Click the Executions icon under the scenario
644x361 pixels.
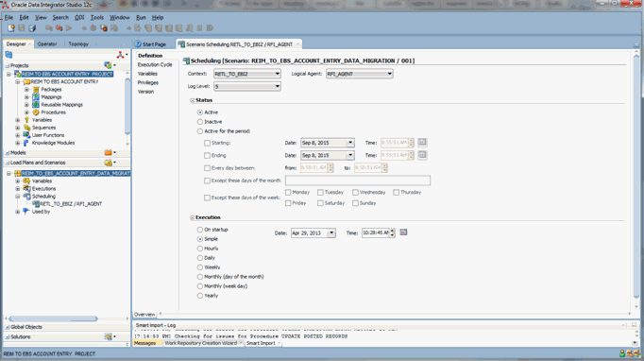coord(26,188)
